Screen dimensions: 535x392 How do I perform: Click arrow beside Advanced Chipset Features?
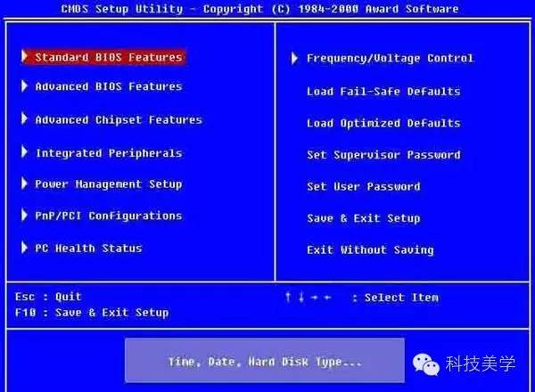coord(24,118)
